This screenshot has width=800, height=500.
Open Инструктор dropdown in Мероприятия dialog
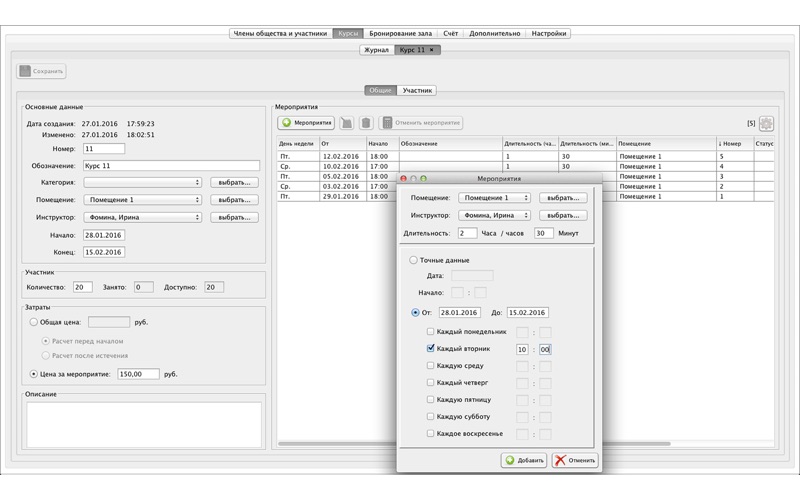pos(494,215)
